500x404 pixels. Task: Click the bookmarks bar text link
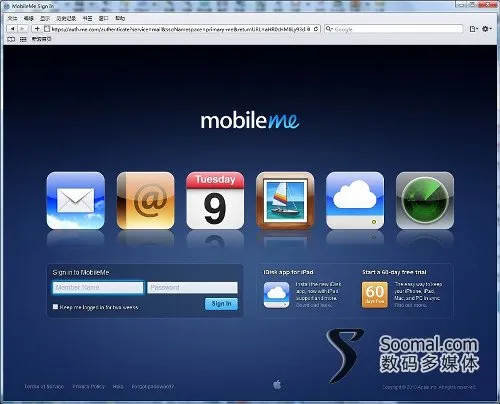click(x=41, y=39)
